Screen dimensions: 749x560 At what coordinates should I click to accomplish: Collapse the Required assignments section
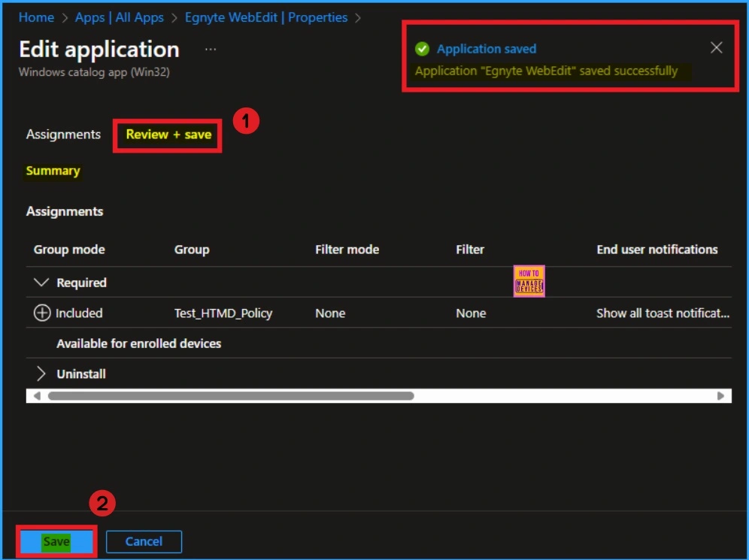coord(41,282)
